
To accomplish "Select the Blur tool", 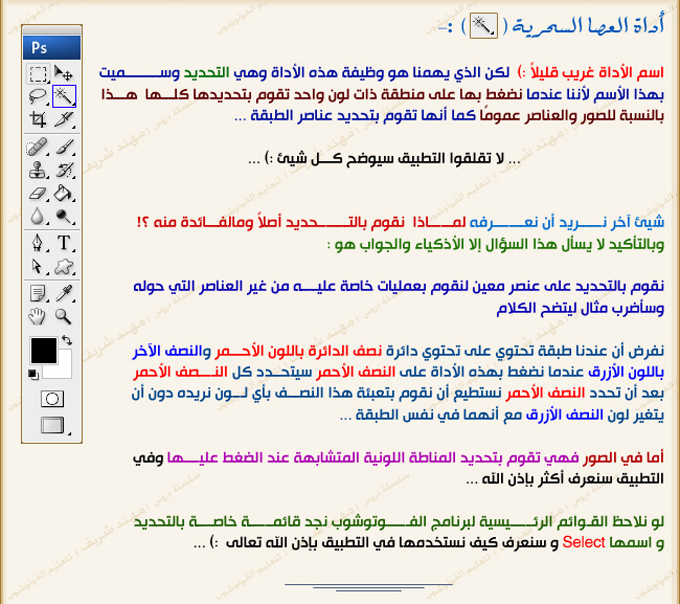I will [38, 216].
